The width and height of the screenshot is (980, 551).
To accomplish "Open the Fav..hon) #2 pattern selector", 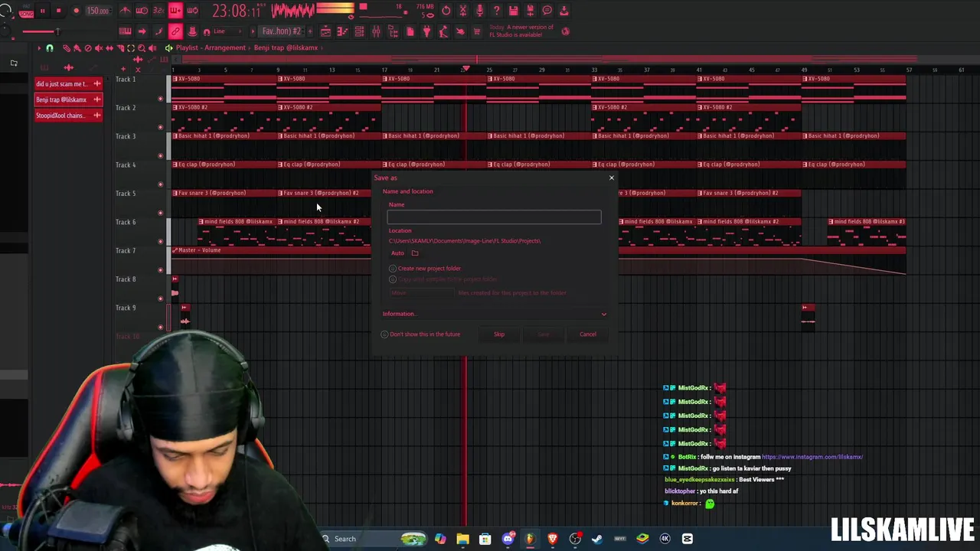I will point(282,31).
